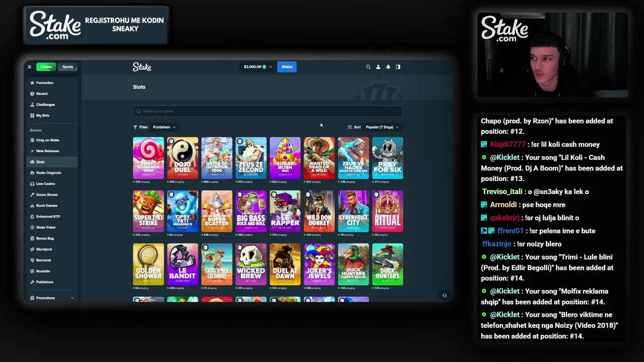Open Sugar Rush 1000 game tile

click(285, 158)
